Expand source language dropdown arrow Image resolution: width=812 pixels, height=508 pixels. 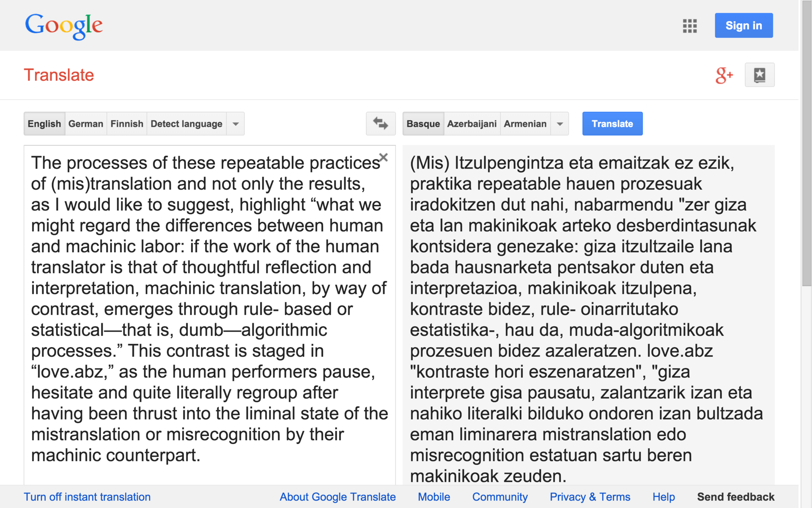pos(236,124)
